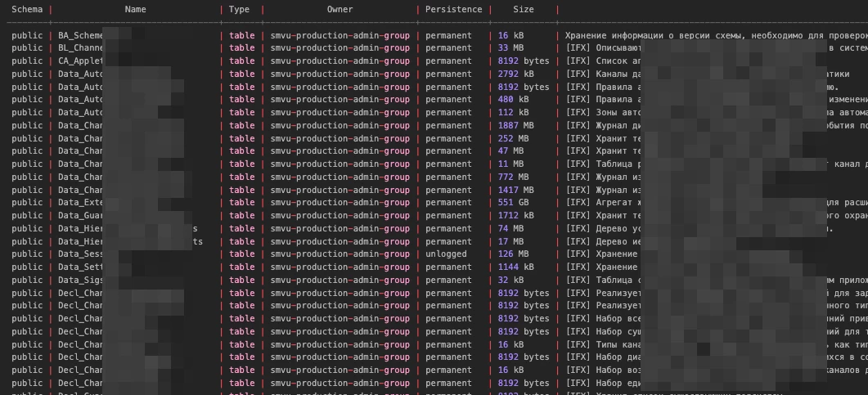Screen dimensions: 868x395
Task: Select the BA_Scheme table name
Action: [x=81, y=36]
